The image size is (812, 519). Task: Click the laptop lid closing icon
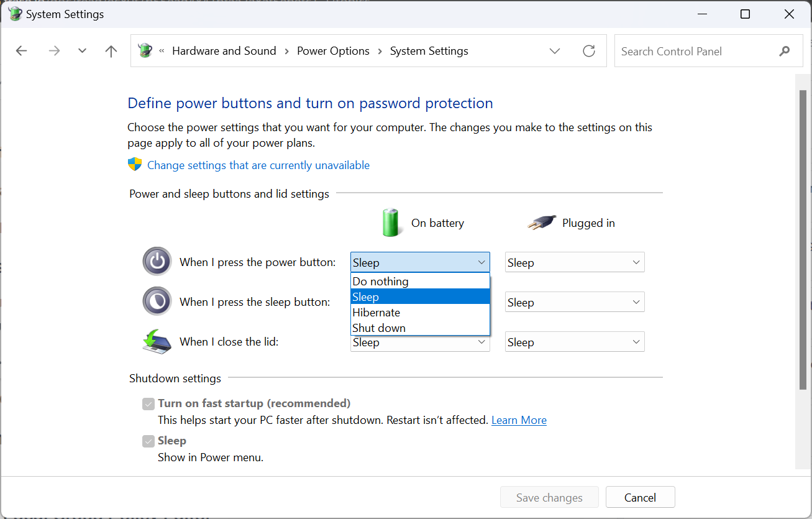(x=157, y=341)
